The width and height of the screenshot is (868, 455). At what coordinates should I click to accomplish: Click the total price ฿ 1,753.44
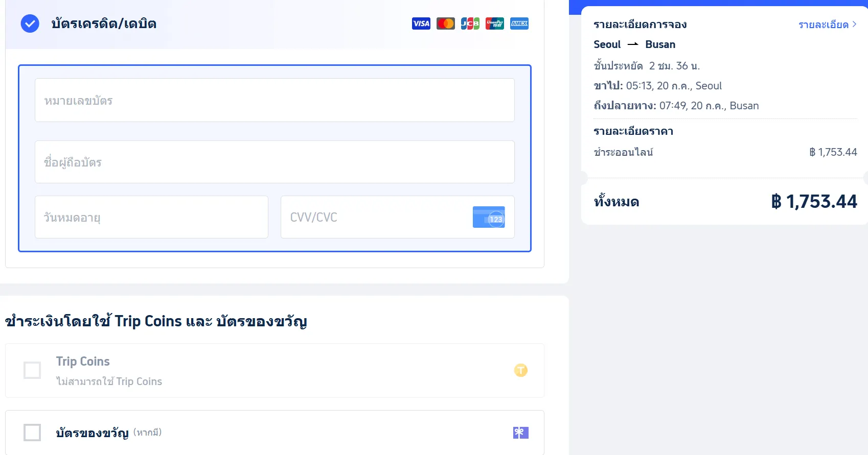(x=814, y=202)
